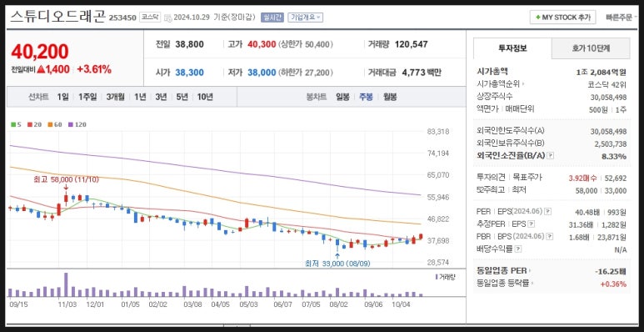Click the 10/04 date on chart axis
This screenshot has width=644, height=332.
[x=401, y=304]
